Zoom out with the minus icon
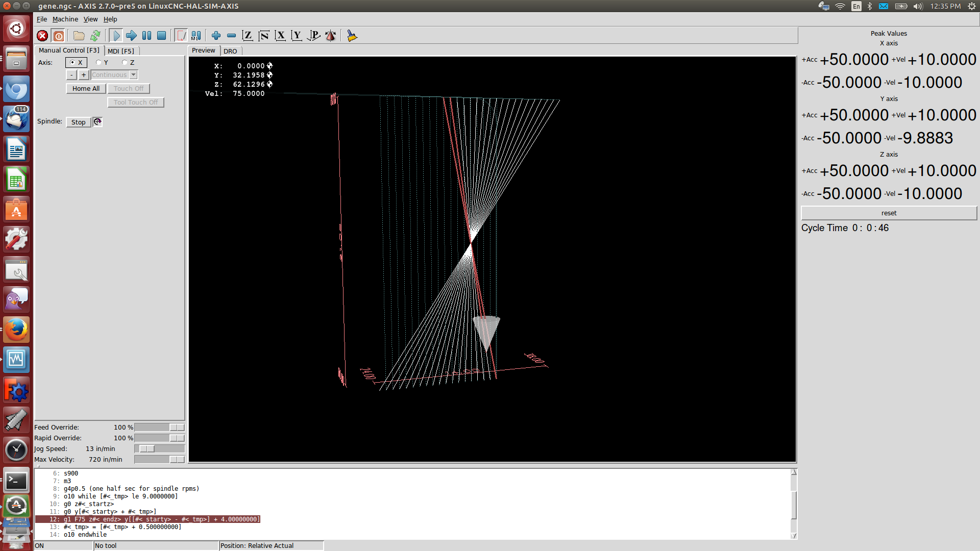Viewport: 980px width, 551px height. point(231,36)
